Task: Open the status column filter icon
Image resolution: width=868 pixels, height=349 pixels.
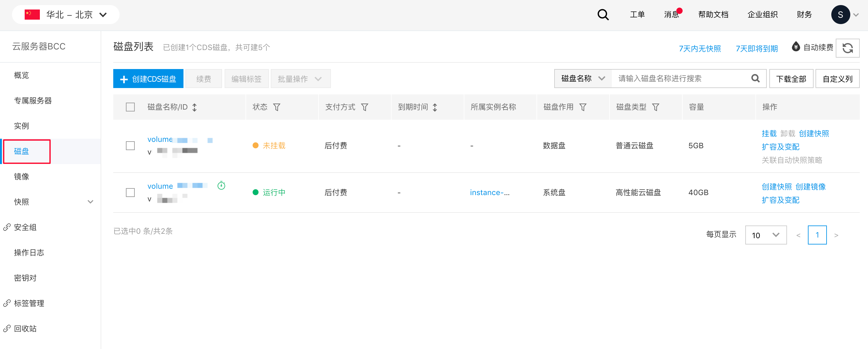Action: pos(276,107)
